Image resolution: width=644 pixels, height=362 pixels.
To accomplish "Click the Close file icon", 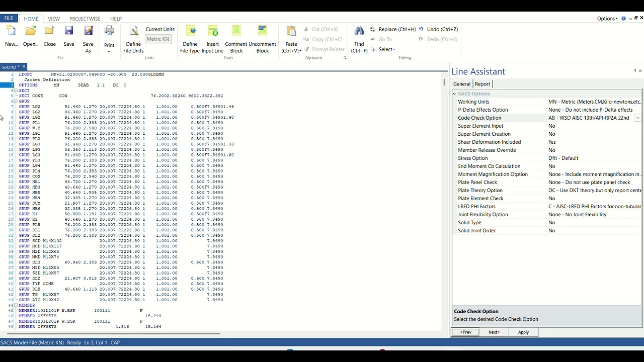I will point(49,31).
